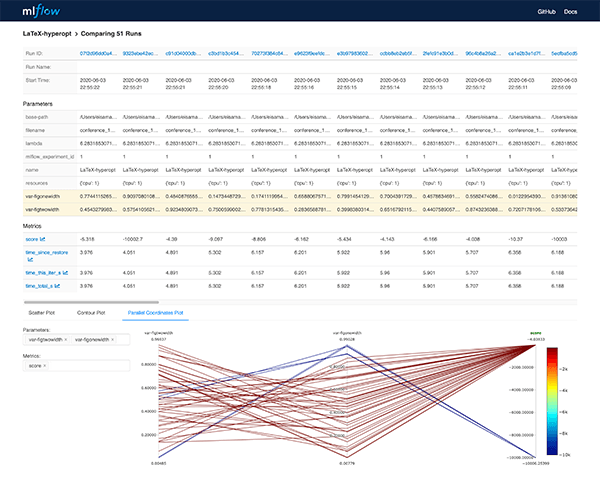Click the time_this_iter_s metric link
Image resolution: width=600 pixels, height=487 pixels.
click(x=43, y=273)
